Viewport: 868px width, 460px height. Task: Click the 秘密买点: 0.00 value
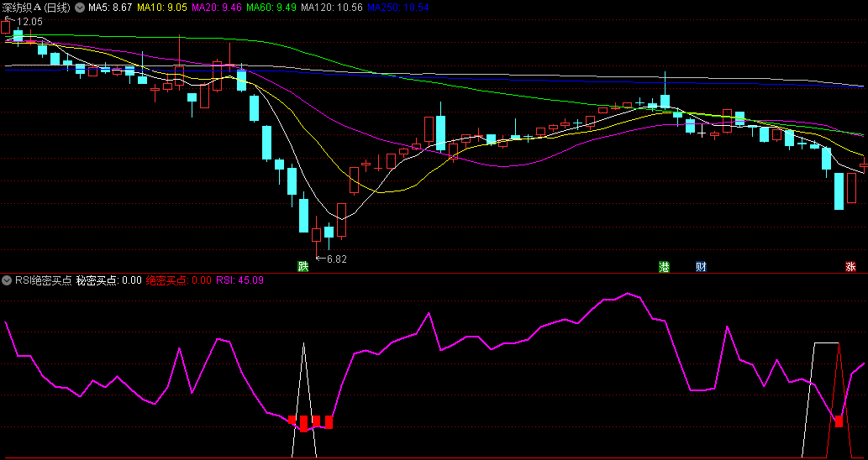tap(109, 280)
